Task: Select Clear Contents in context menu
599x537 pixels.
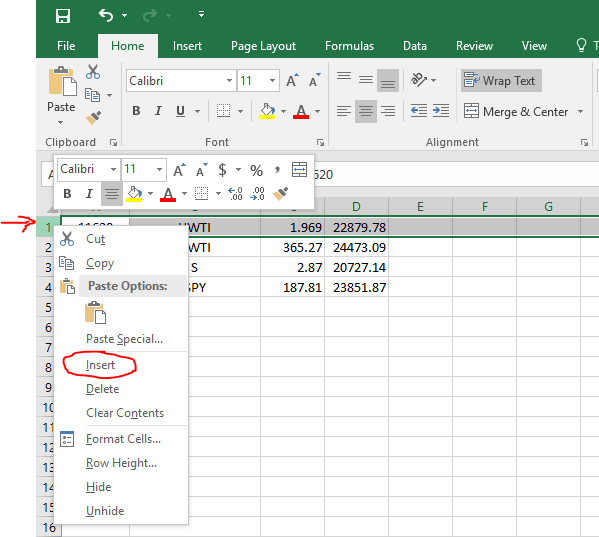Action: tap(125, 413)
